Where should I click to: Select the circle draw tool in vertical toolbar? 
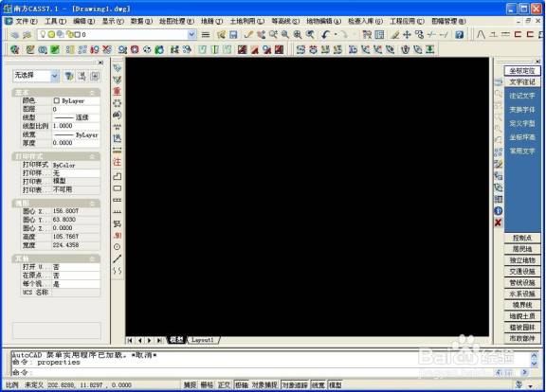(x=118, y=246)
